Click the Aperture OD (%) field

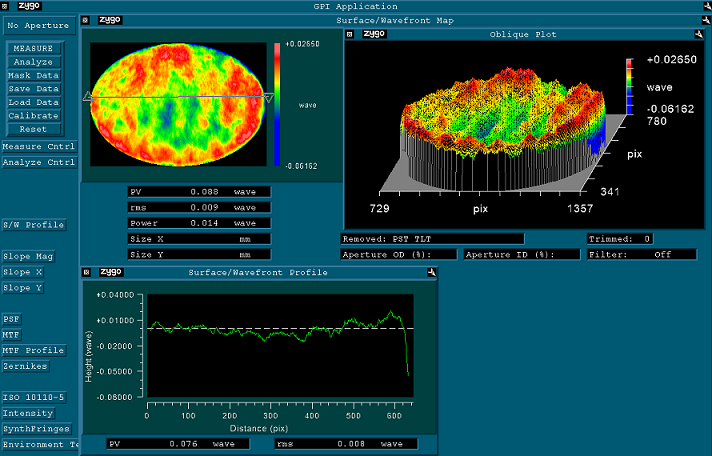pos(399,254)
